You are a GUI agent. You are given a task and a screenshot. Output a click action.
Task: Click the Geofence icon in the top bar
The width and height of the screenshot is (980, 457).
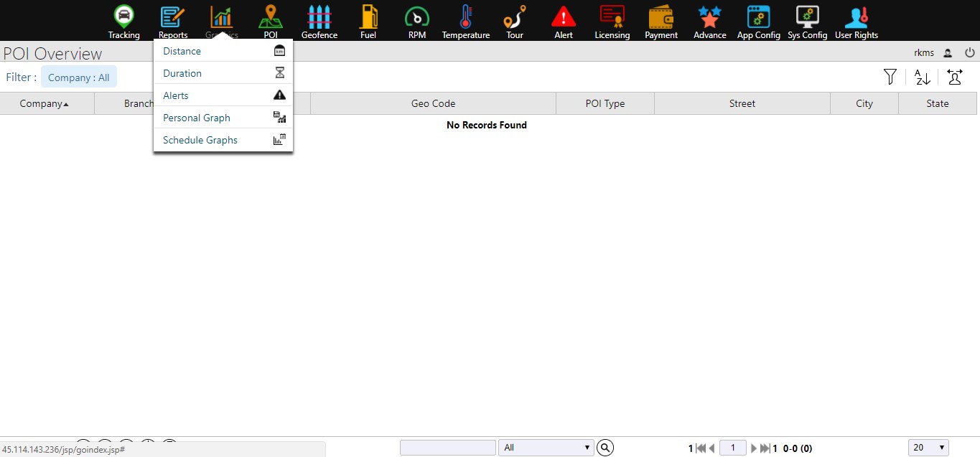319,17
